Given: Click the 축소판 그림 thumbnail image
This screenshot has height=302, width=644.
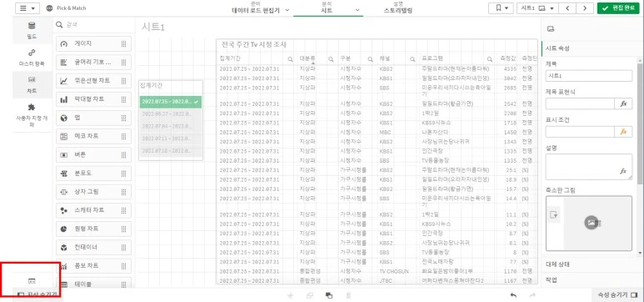Looking at the screenshot, I should coord(589,223).
